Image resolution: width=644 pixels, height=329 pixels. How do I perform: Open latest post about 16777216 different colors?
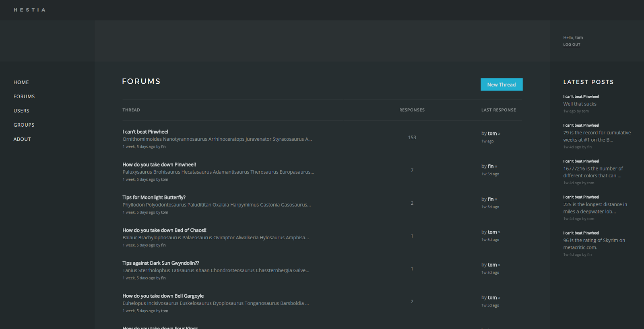592,172
